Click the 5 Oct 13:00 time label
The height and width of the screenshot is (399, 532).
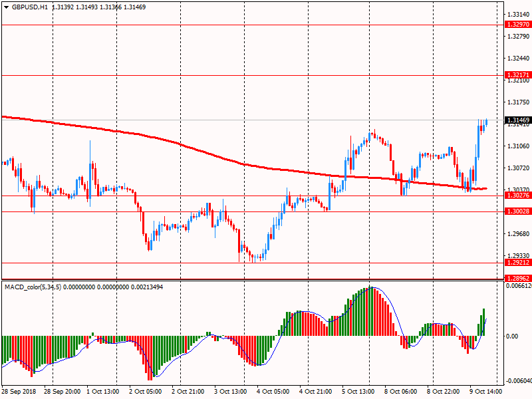358,392
